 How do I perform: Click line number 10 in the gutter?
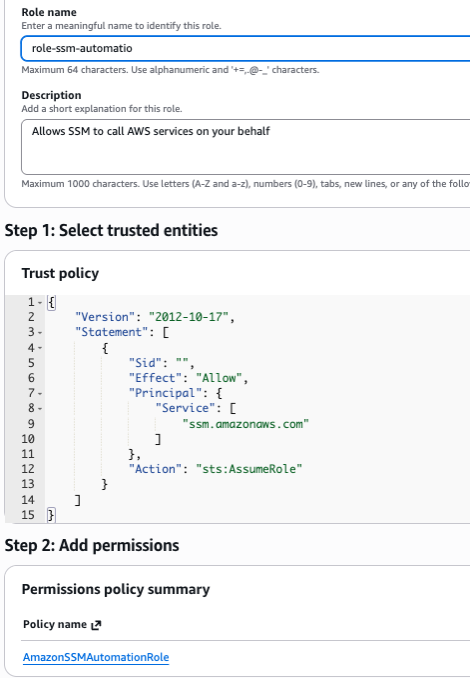tap(28, 439)
